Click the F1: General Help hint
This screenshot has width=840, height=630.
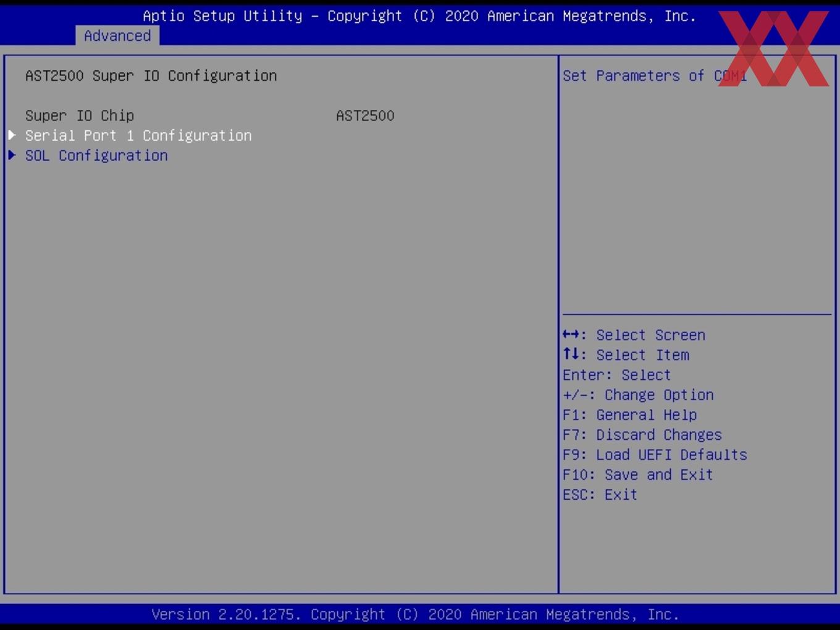[629, 414]
